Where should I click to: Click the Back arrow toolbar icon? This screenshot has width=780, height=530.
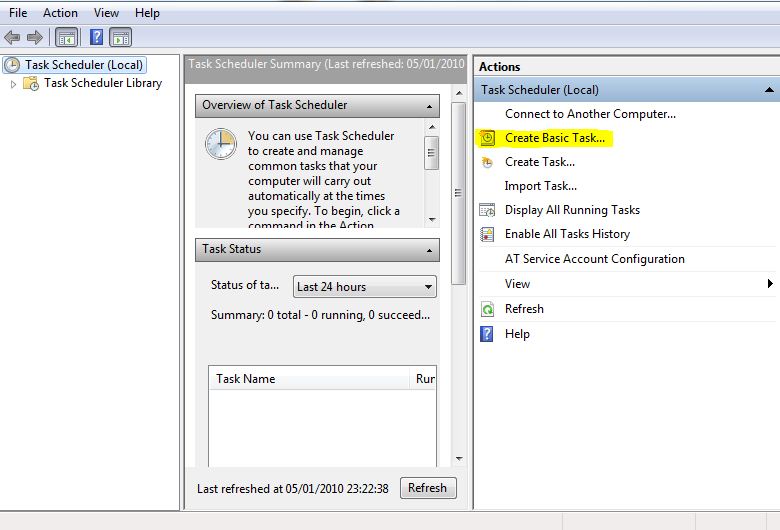click(x=12, y=38)
